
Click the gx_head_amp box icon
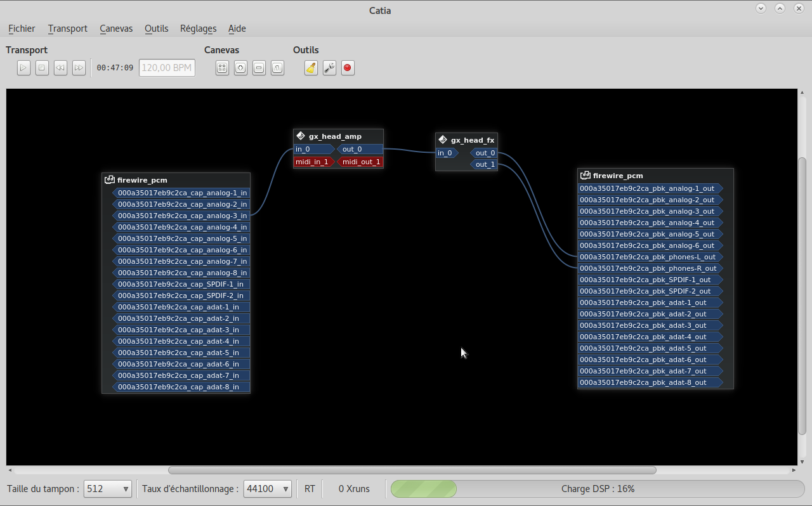pos(301,136)
